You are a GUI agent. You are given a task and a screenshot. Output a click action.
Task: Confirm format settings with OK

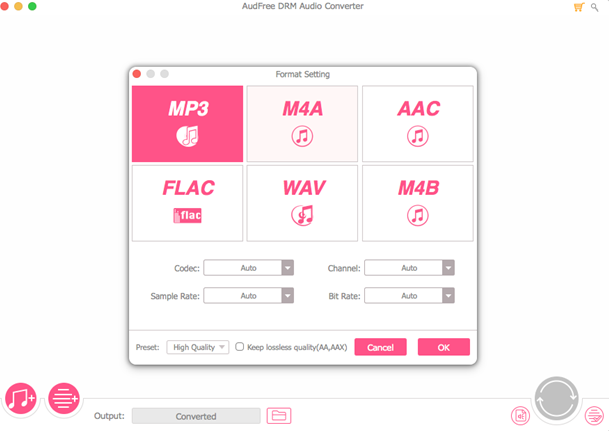click(x=444, y=347)
